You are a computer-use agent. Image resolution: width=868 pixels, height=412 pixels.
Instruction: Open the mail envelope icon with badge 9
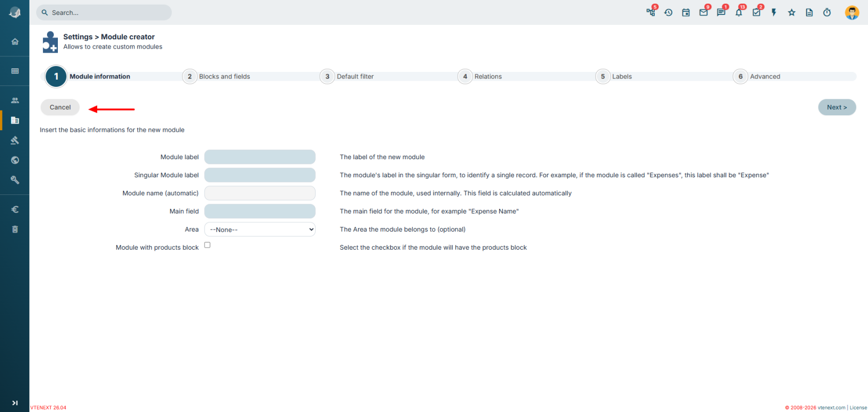click(x=704, y=12)
